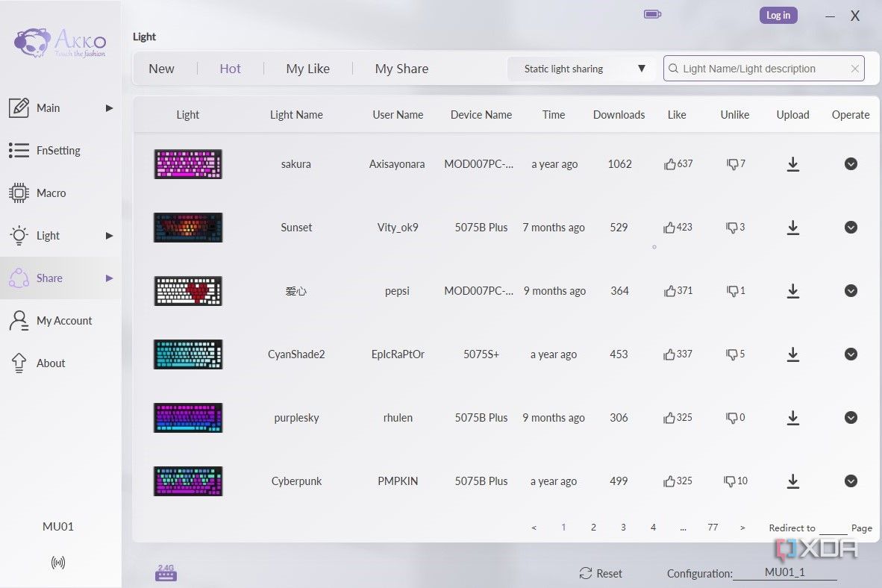This screenshot has height=588, width=882.
Task: Download the CyanShade2 light profile
Action: pyautogui.click(x=792, y=354)
